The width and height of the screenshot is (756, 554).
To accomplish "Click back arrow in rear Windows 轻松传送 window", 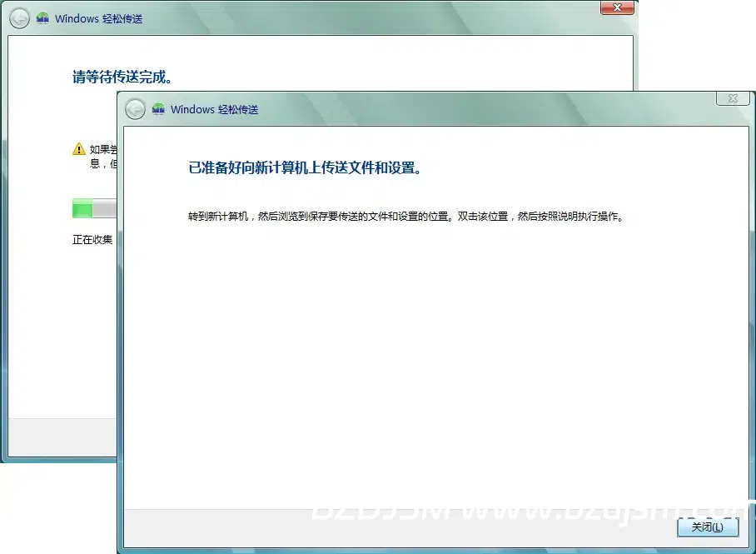I will pyautogui.click(x=20, y=19).
